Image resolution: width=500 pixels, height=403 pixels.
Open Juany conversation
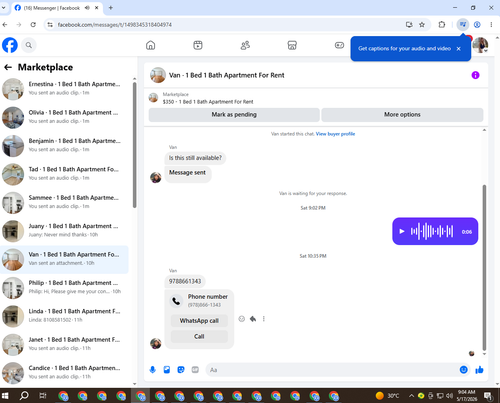[64, 231]
